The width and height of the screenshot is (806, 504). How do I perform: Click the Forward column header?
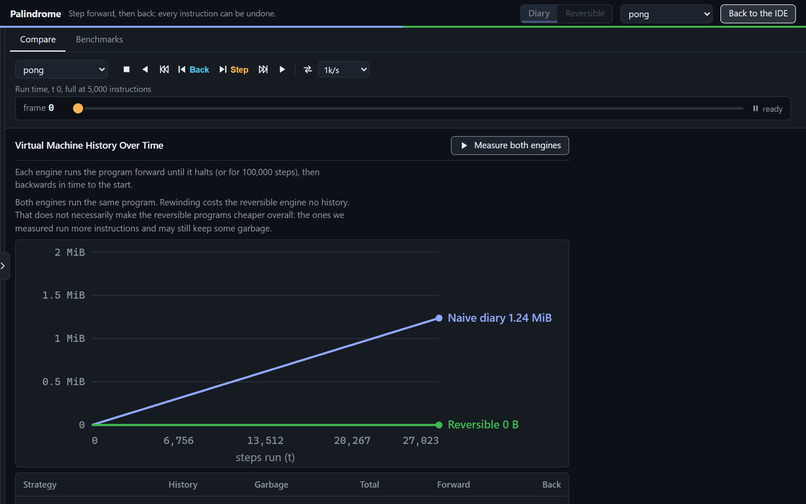click(453, 484)
